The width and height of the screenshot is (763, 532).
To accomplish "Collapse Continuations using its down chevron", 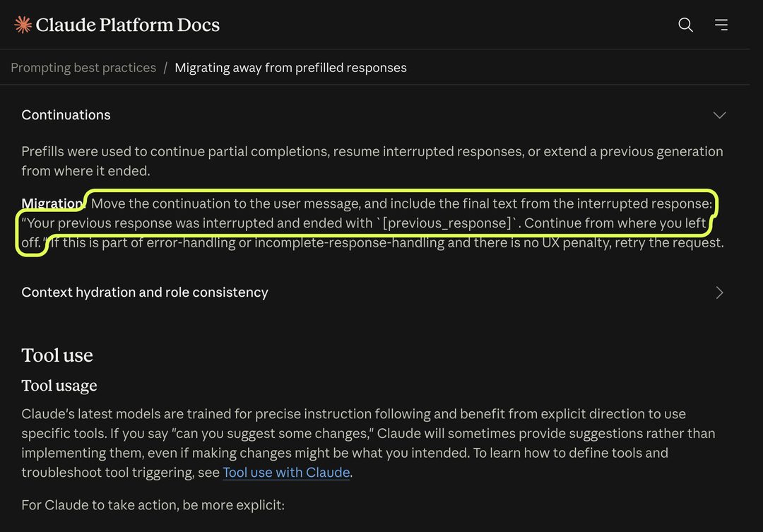I will click(x=719, y=115).
